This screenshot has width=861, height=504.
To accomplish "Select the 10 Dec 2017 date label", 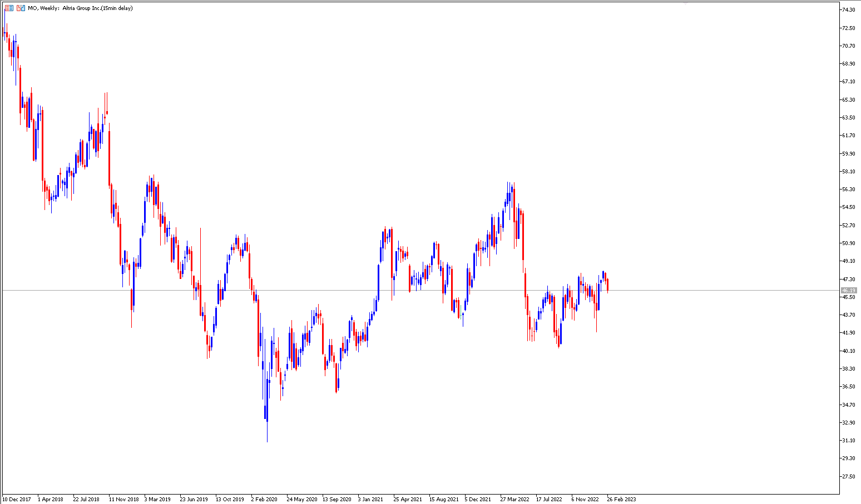I will click(17, 500).
